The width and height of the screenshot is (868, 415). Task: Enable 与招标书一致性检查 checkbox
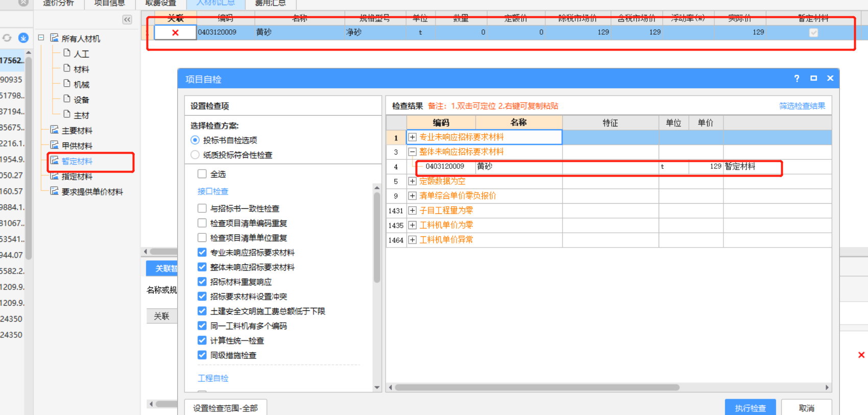[202, 208]
